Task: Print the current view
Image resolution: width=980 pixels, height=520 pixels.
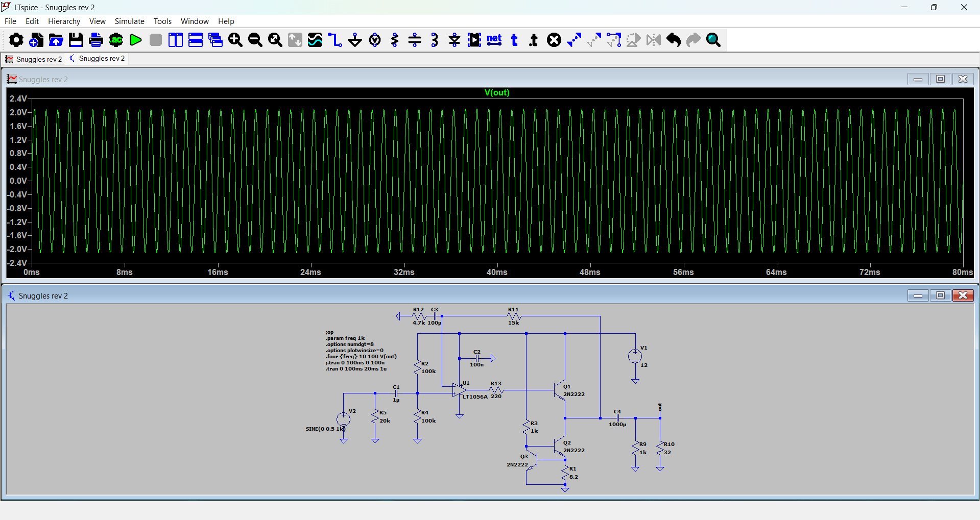Action: click(x=96, y=40)
